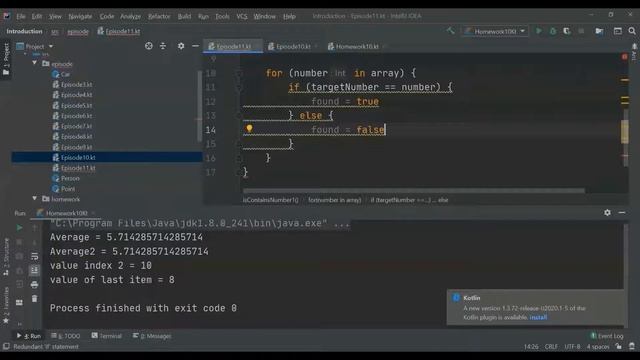Open the Search Everywhere magnifier
The image size is (640, 360).
coord(632,31)
